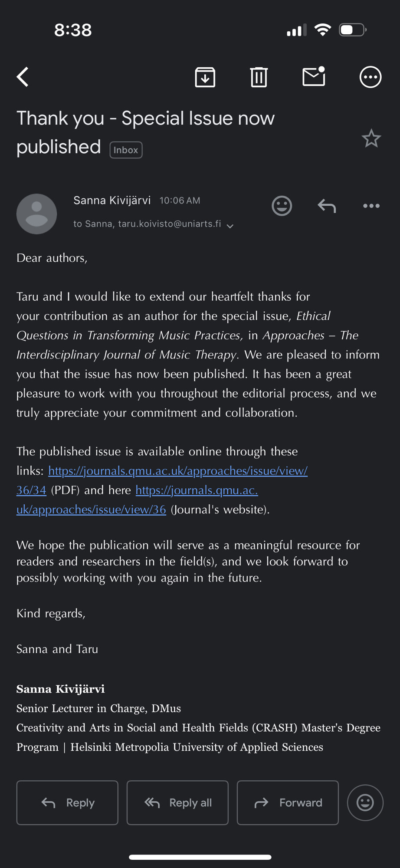Screen dimensions: 400x868
Task: Tap the Inbox label tag
Action: coord(126,150)
